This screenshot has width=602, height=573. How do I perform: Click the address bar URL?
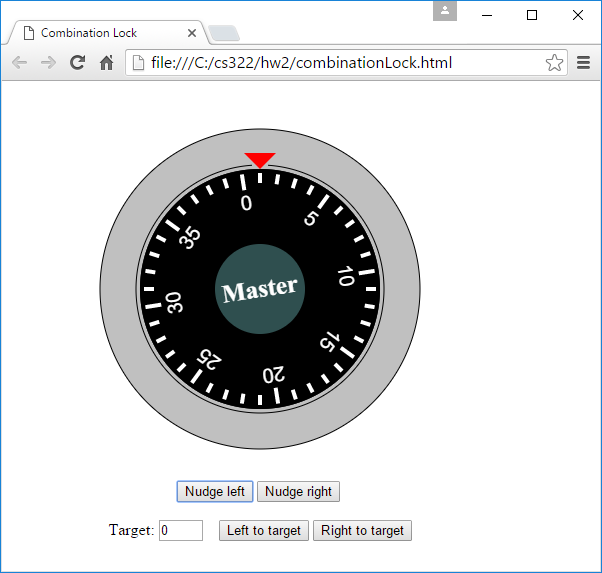[301, 63]
